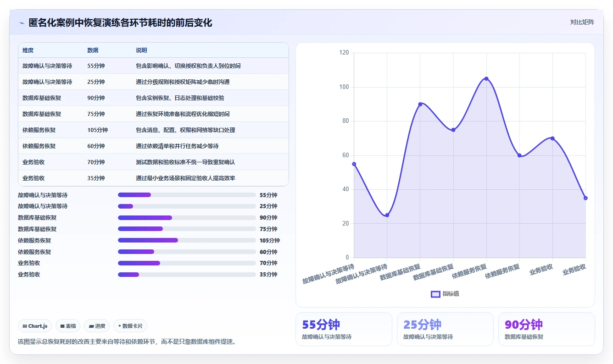
Task: Open the large 90分钟 summary card
Action: (x=546, y=329)
